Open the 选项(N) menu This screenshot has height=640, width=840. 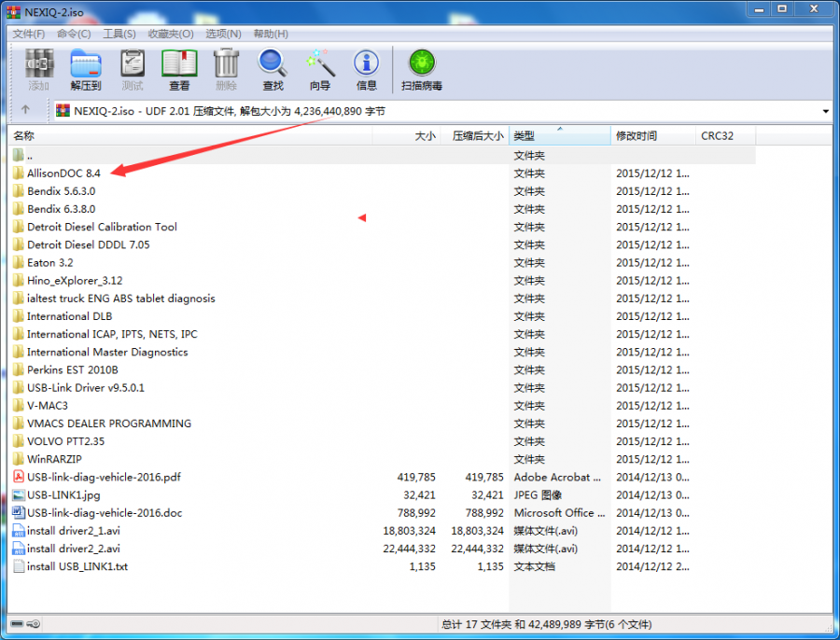[223, 34]
